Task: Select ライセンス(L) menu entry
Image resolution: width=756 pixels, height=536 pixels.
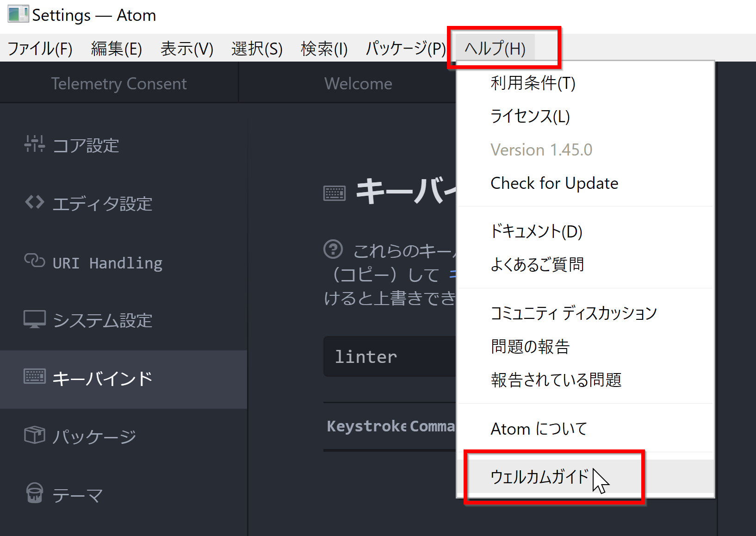Action: 585,116
